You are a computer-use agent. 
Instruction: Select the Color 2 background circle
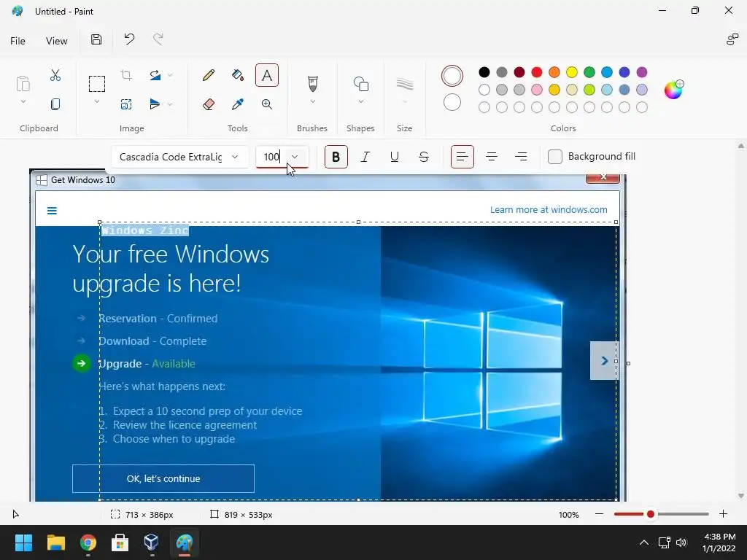click(452, 102)
